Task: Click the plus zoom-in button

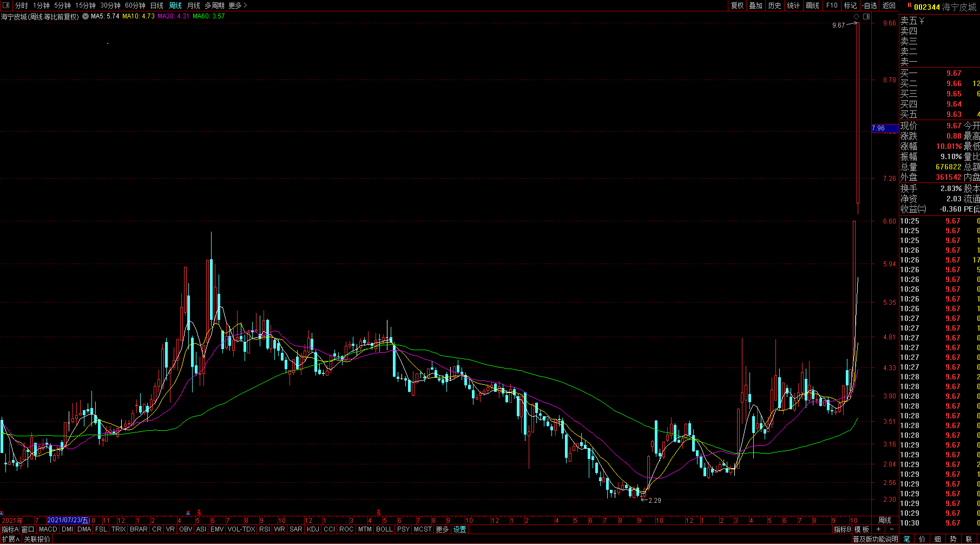Action: coord(879,529)
